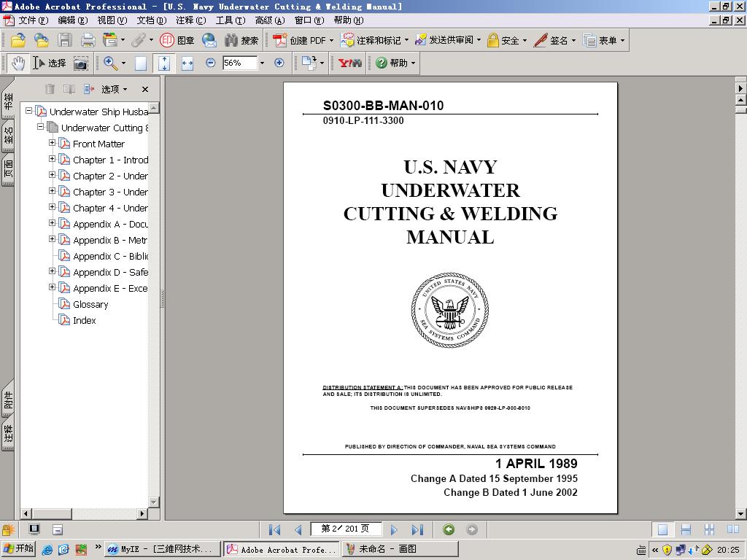Screen dimensions: 747x560
Task: Go to the first page
Action: (274, 529)
